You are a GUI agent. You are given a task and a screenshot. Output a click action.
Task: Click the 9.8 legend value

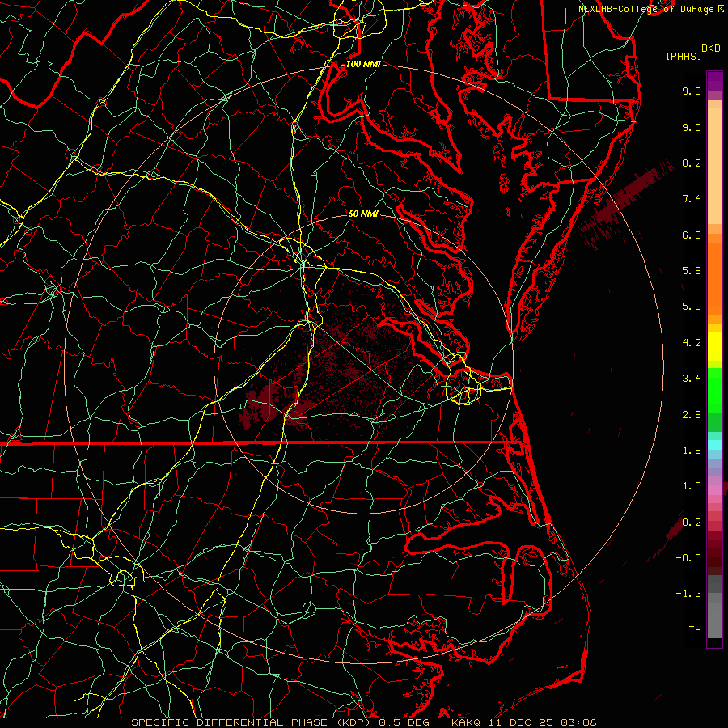692,91
